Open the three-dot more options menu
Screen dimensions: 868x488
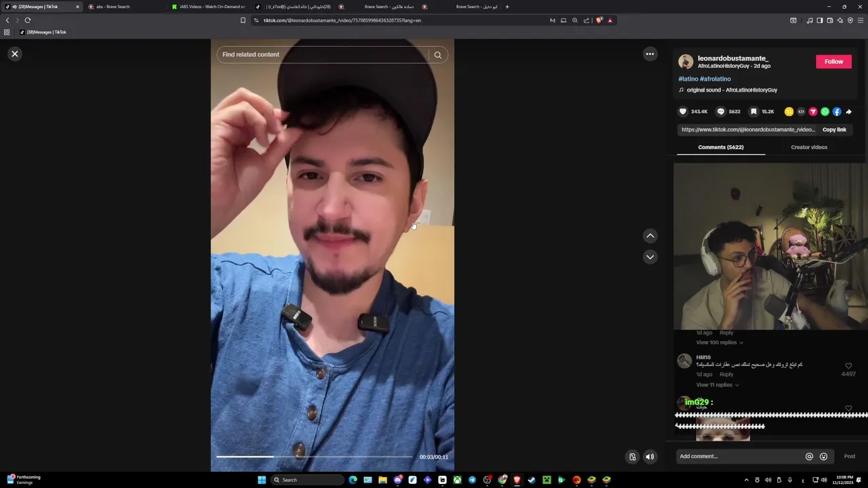(650, 54)
